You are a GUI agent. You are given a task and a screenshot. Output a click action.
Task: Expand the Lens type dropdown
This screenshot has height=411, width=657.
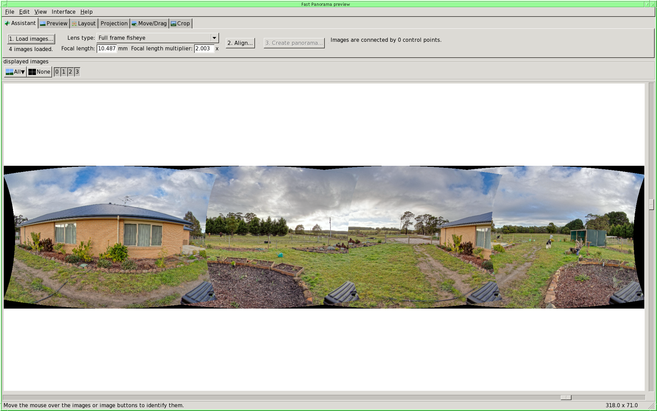157,38
